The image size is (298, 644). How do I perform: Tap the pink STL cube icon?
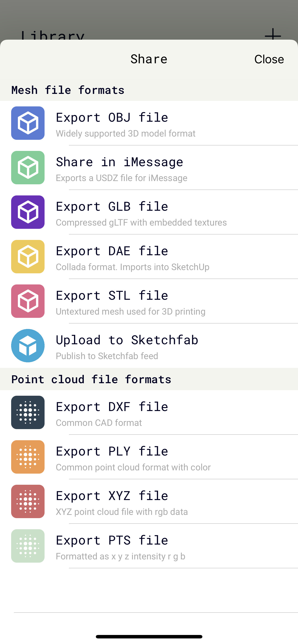click(x=28, y=301)
